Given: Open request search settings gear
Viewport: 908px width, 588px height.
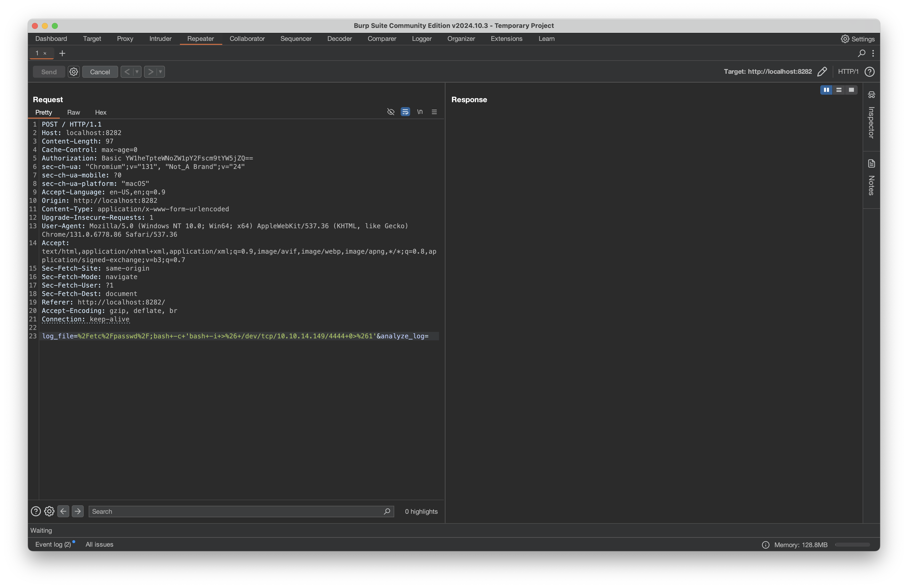Looking at the screenshot, I should (x=49, y=511).
